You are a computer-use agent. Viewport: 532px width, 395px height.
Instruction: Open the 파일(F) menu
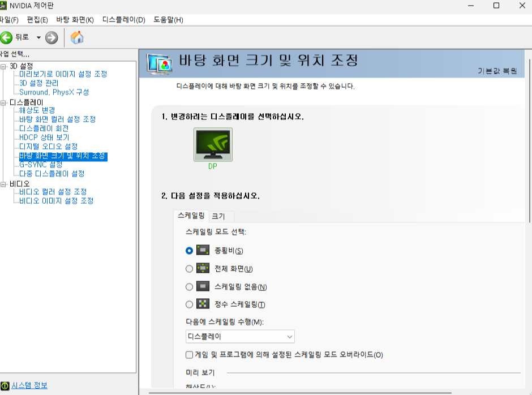tap(9, 20)
